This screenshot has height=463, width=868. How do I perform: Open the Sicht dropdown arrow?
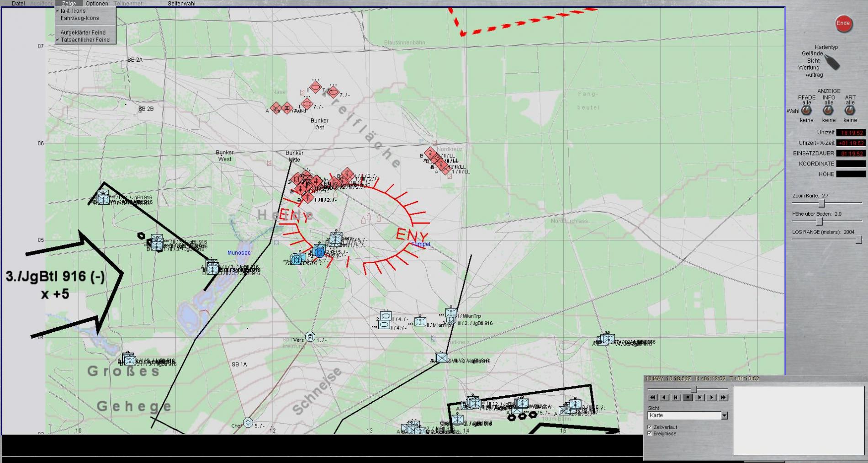(724, 415)
